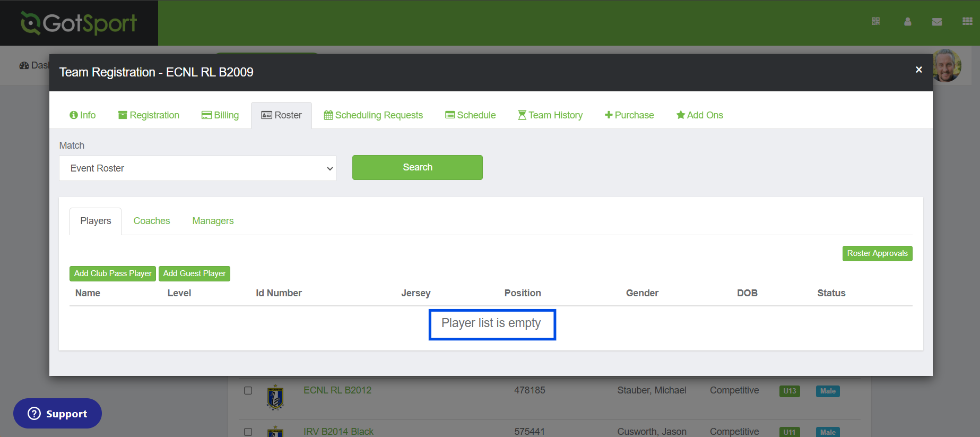This screenshot has width=980, height=437.
Task: Switch to the Coaches sub-tab
Action: (152, 221)
